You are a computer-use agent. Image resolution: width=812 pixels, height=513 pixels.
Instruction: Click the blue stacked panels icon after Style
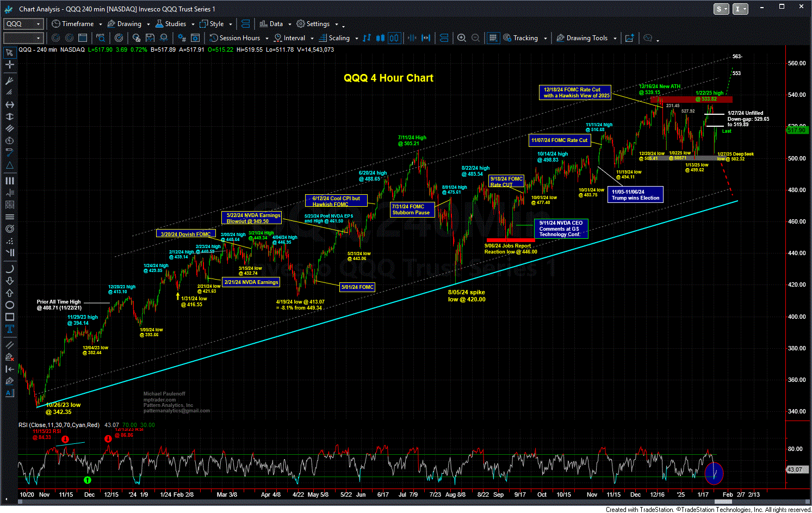pos(245,24)
